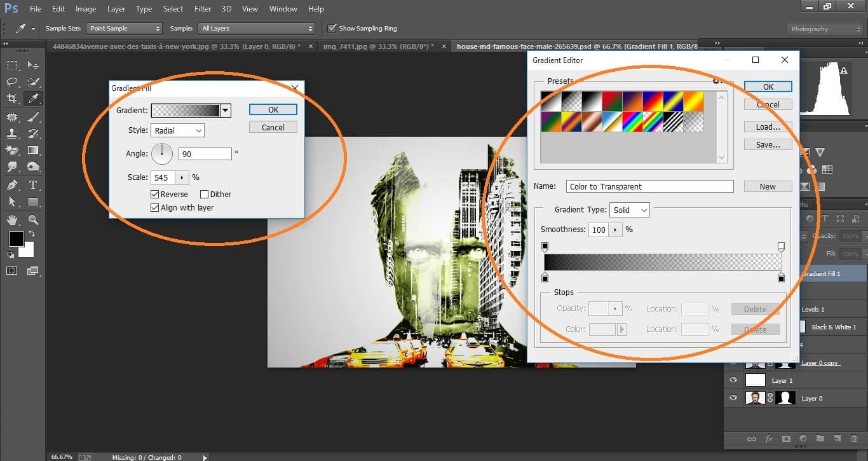Uncheck the Reverse checkbox
868x461 pixels.
tap(154, 194)
